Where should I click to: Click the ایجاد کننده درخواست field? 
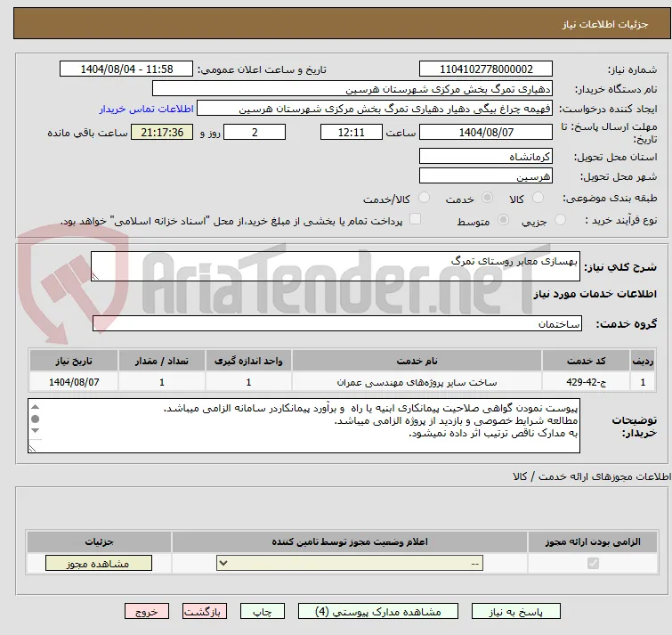coord(375,109)
